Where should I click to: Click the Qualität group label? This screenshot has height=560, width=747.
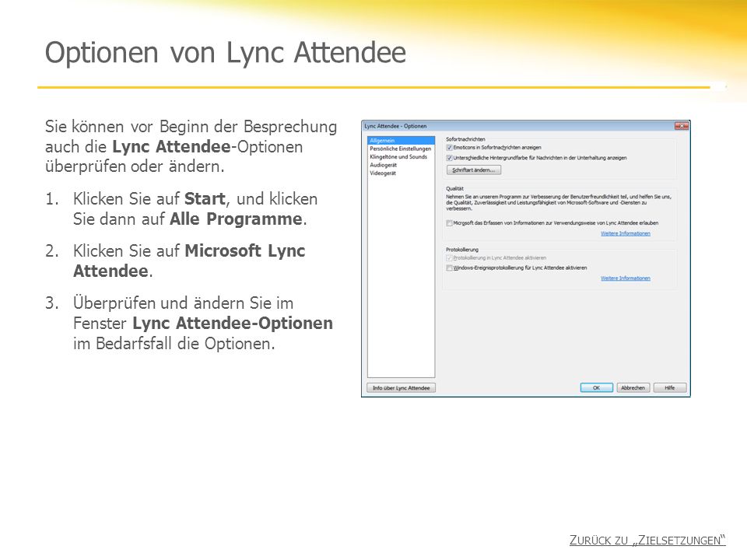[454, 188]
